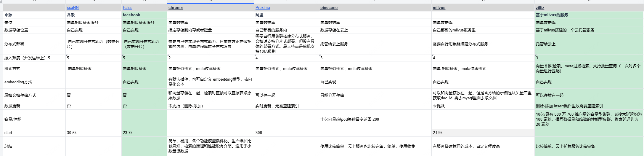Click pinecone's 向量相似检索、meta过滤检索 cell

click(375, 69)
